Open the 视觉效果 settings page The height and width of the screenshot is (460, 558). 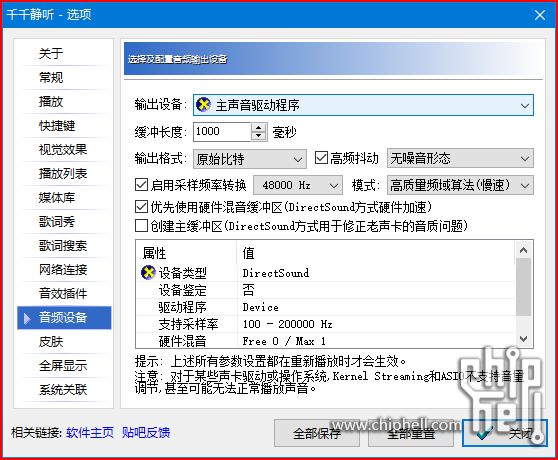[x=64, y=150]
